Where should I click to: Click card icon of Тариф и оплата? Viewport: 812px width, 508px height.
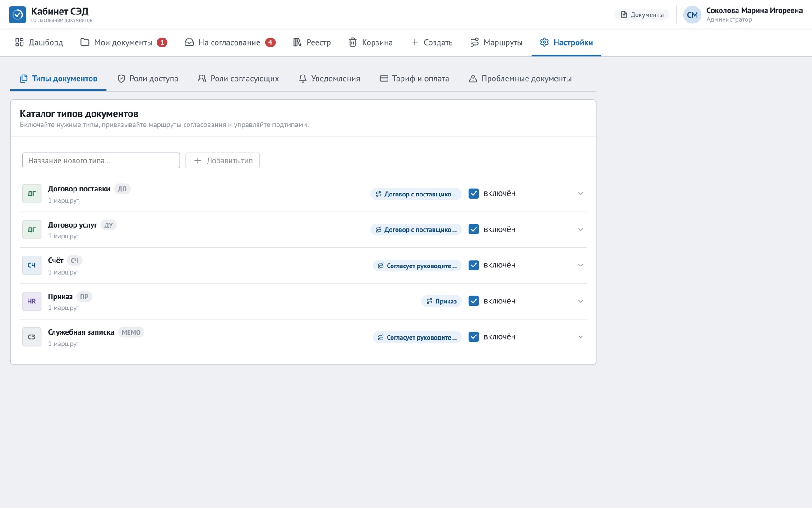tap(384, 79)
